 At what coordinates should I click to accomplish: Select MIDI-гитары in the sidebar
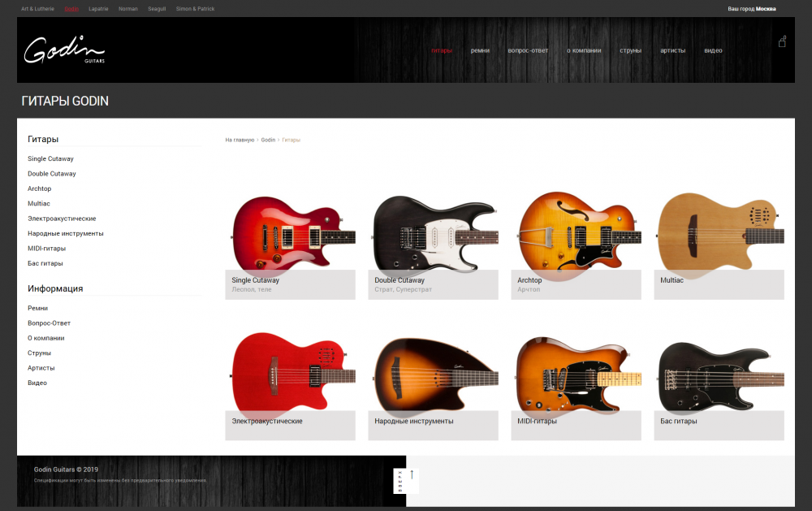46,249
